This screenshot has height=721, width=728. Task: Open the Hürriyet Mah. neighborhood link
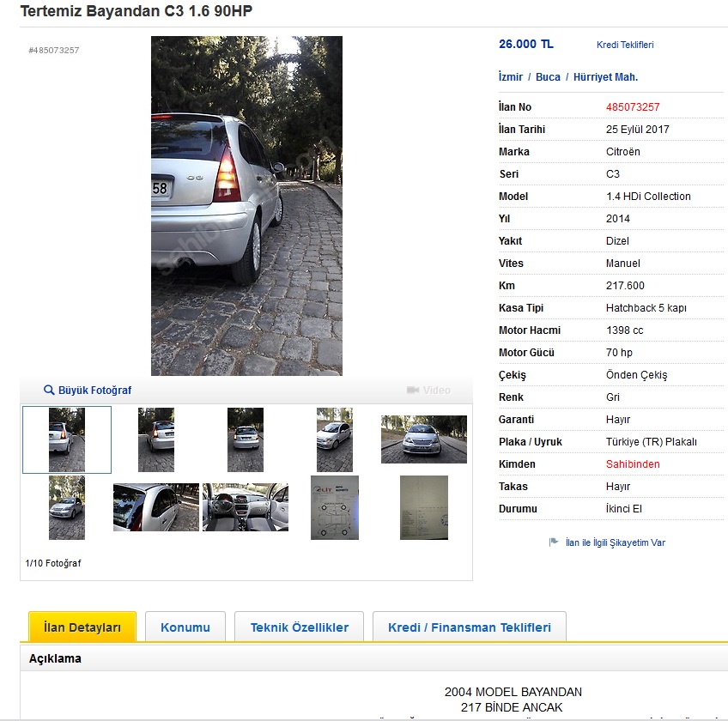[605, 77]
